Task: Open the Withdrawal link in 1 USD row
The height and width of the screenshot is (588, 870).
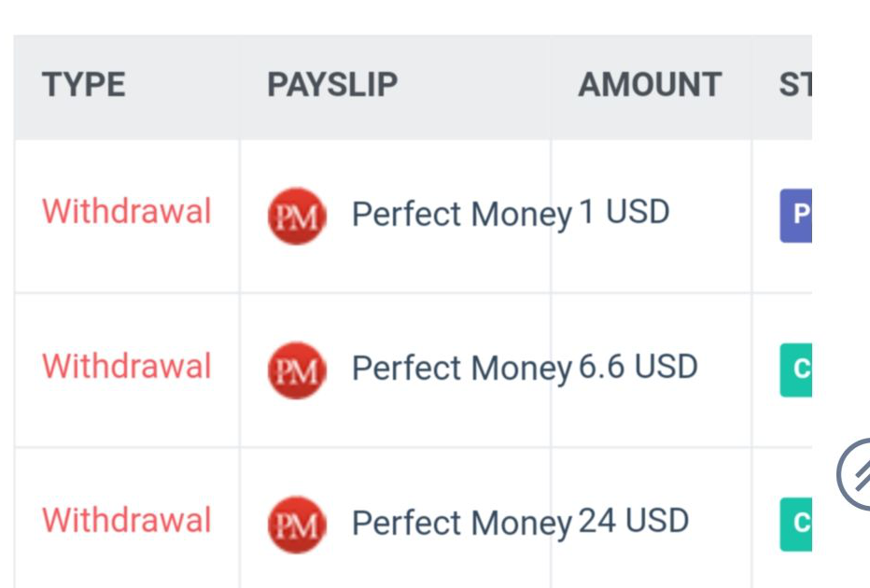Action: tap(127, 212)
